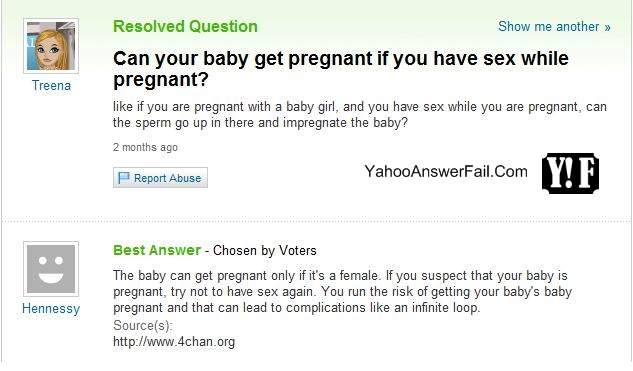
Task: Click the Y!F logo badge
Action: pos(570,173)
